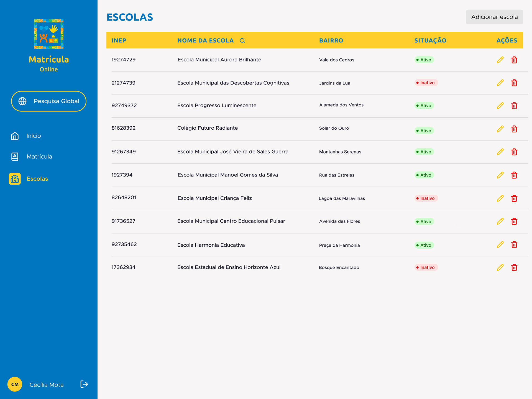532x399 pixels.
Task: Select INEP number 19274729
Action: [124, 60]
